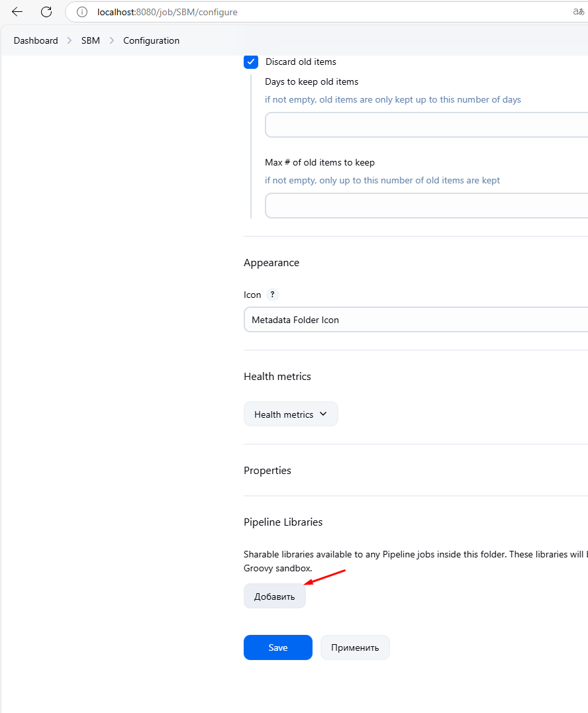Viewport: 588px width, 713px height.
Task: Click the browser back arrow
Action: [x=17, y=12]
